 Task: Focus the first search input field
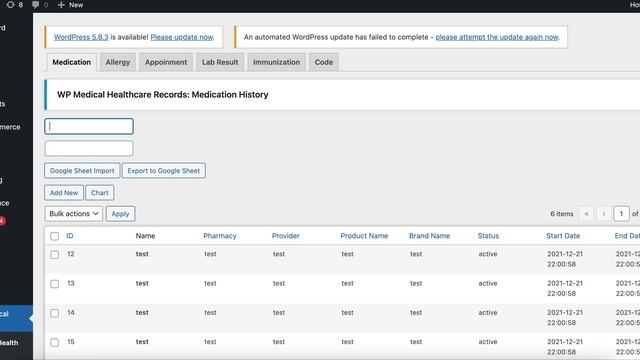click(x=89, y=127)
